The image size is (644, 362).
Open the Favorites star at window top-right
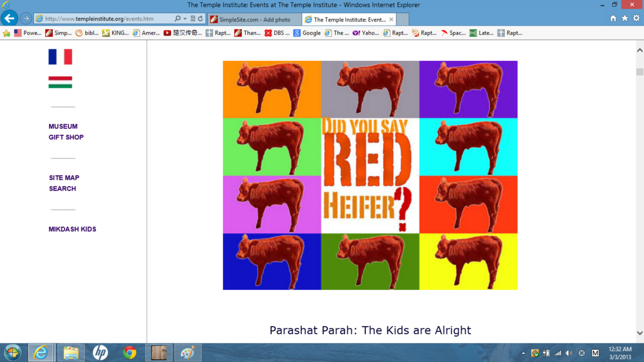tap(625, 18)
